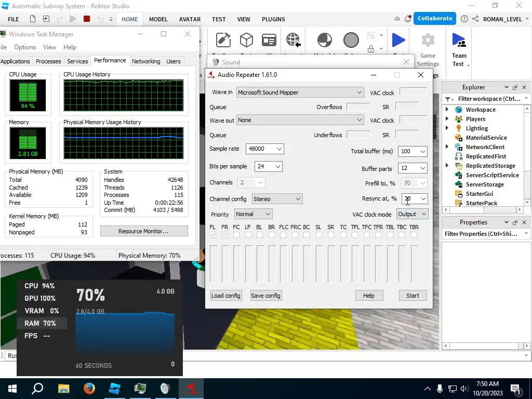Toggle the TBR channel checkbox
This screenshot has width=532, height=399.
tap(414, 235)
